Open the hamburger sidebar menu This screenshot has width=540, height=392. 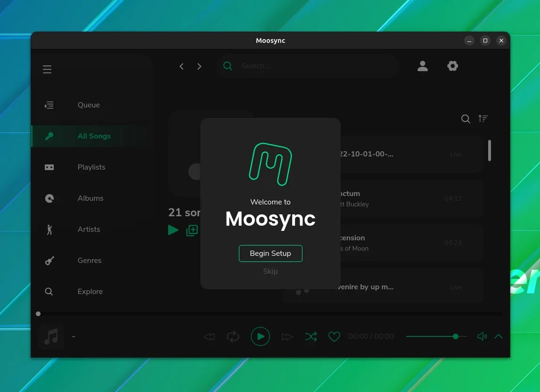point(47,69)
